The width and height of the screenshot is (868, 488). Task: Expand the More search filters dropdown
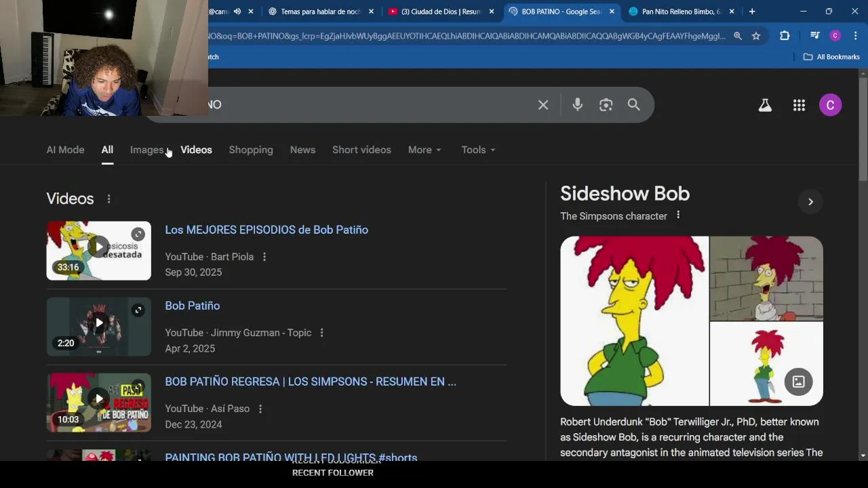coord(425,150)
